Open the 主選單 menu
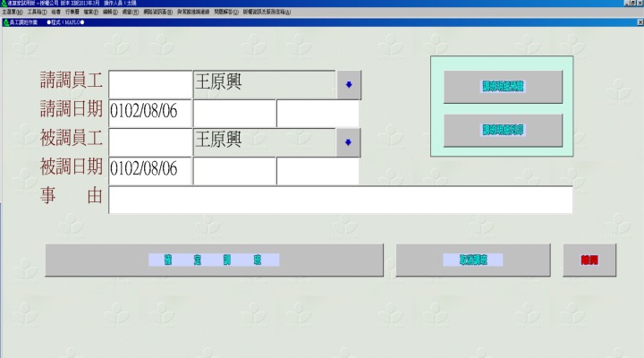This screenshot has height=358, width=644. 12,13
